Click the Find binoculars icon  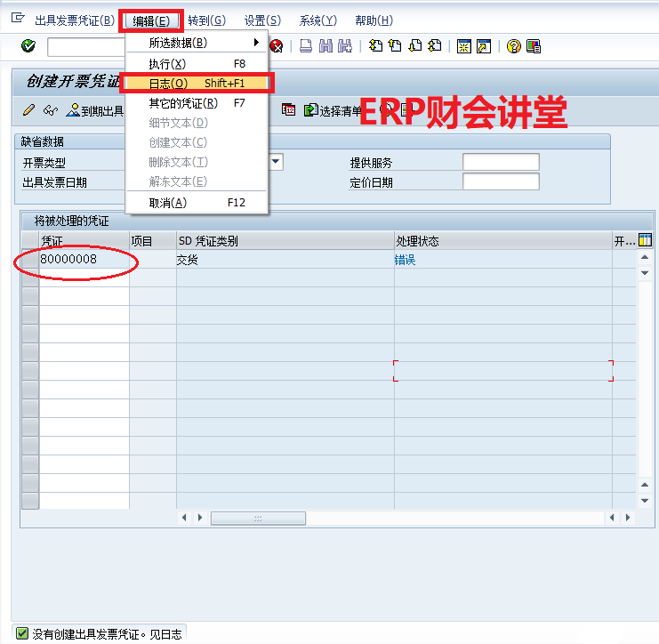325,46
